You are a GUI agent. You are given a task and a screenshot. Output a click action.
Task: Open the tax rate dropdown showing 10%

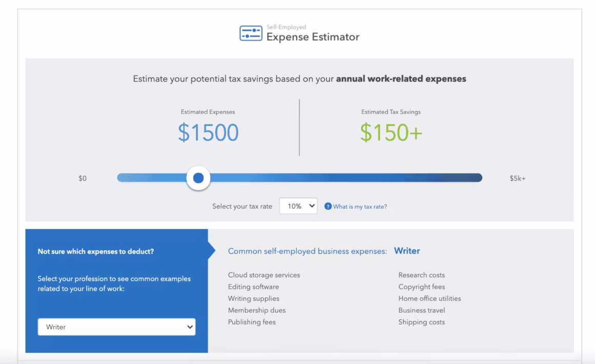point(299,206)
